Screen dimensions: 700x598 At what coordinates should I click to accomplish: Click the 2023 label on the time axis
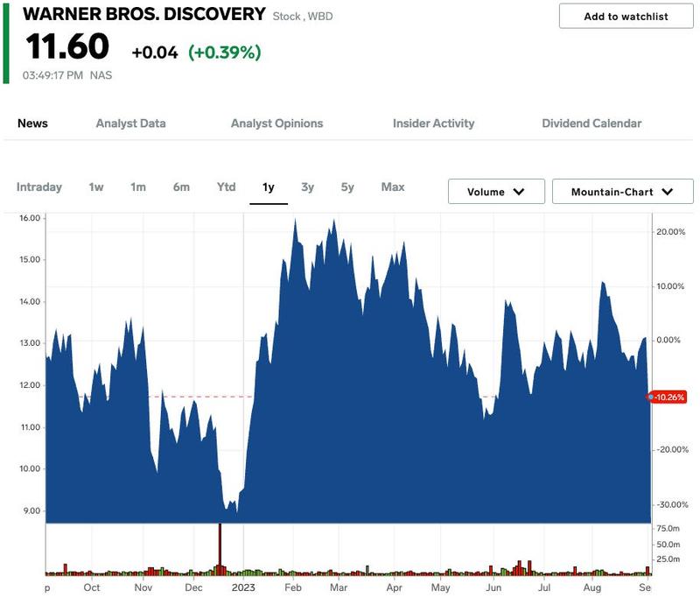click(x=243, y=587)
